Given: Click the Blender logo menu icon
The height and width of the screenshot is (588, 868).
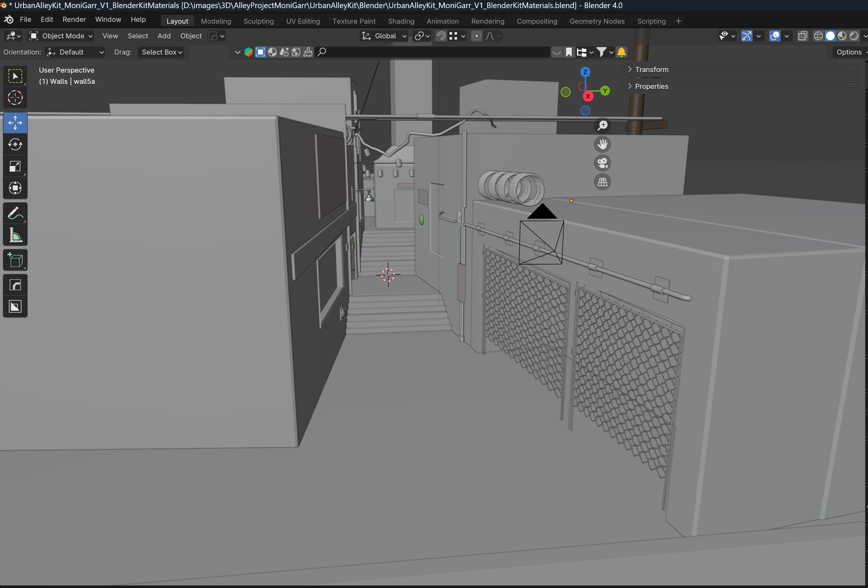Looking at the screenshot, I should click(9, 19).
